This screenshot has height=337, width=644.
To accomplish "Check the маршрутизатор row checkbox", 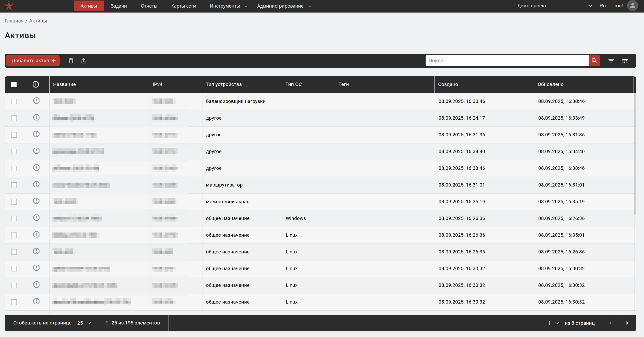I will 14,185.
